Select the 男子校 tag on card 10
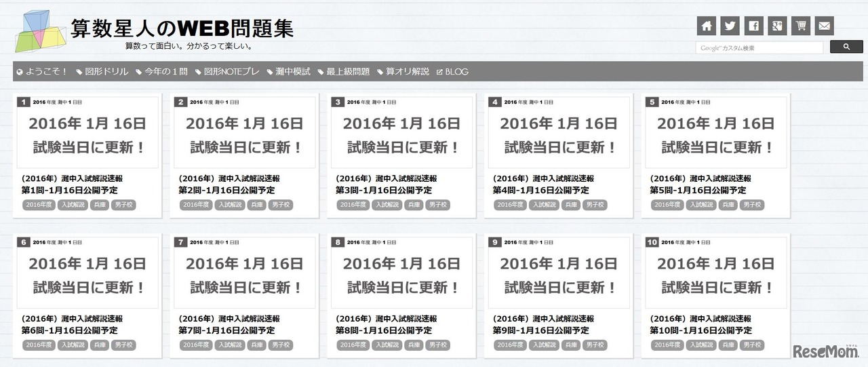This screenshot has height=367, width=868. pyautogui.click(x=753, y=345)
